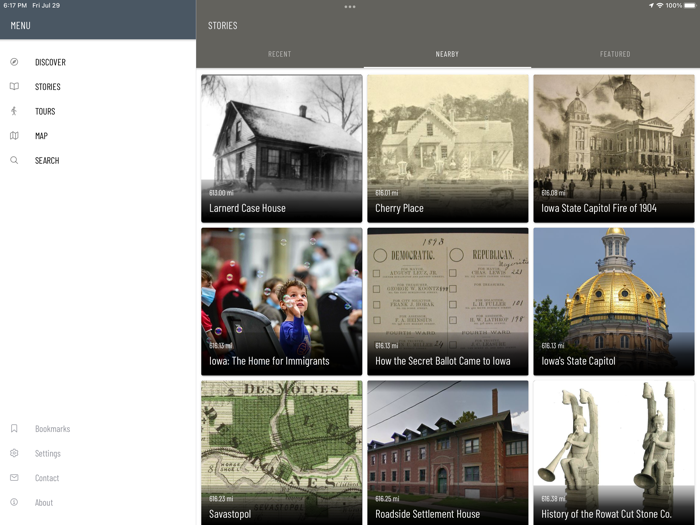Open History of the Rowat Cut Stone Co.
The image size is (700, 525).
[x=614, y=453]
